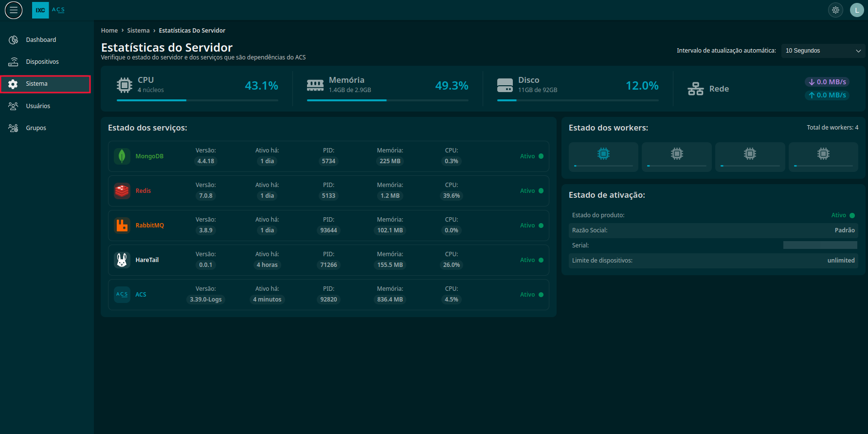Click ACS PID 92820 badge
The image size is (868, 434).
coord(328,300)
